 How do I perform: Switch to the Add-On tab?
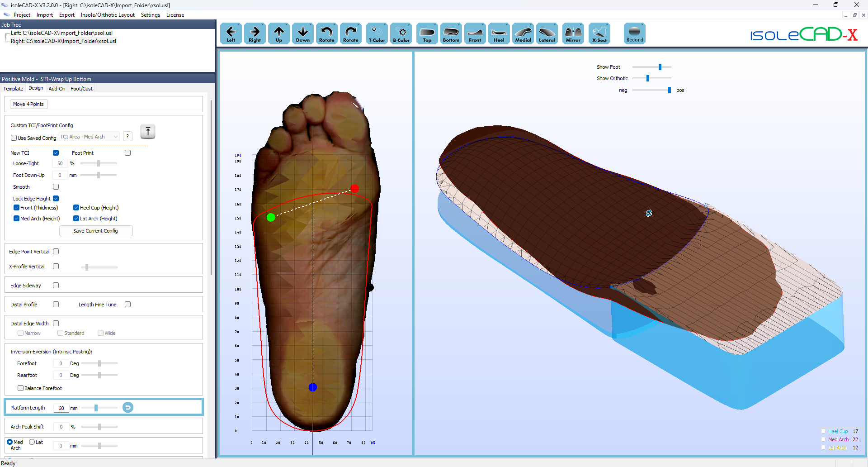click(57, 89)
